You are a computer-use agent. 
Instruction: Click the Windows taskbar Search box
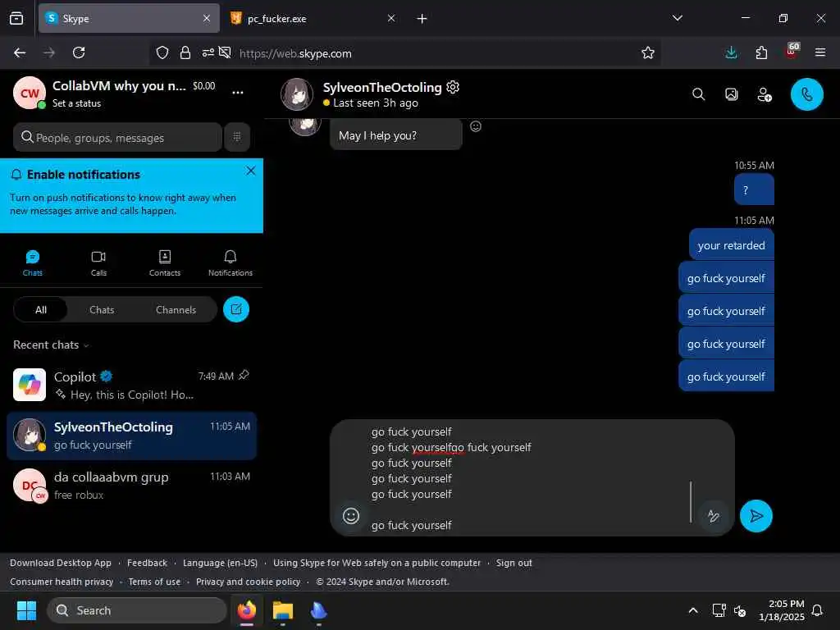(x=137, y=610)
